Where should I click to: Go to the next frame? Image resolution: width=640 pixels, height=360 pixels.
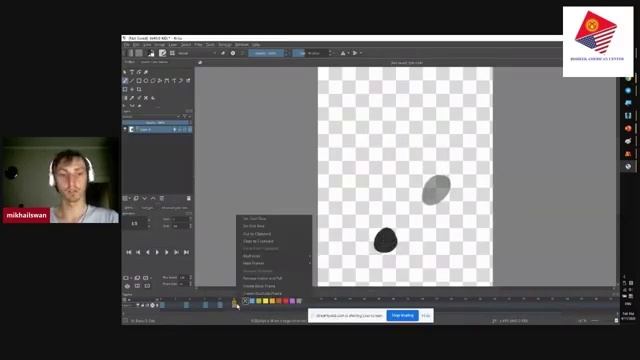(x=167, y=252)
